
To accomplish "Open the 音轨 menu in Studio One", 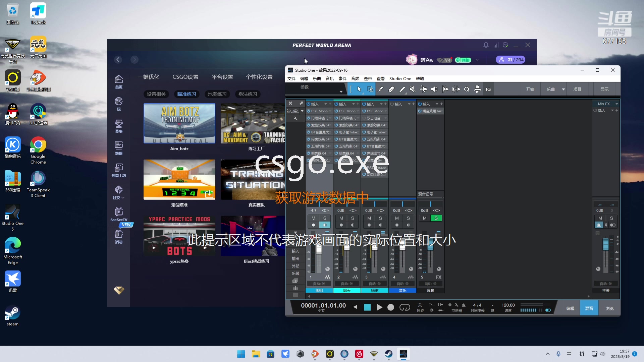I will point(330,78).
